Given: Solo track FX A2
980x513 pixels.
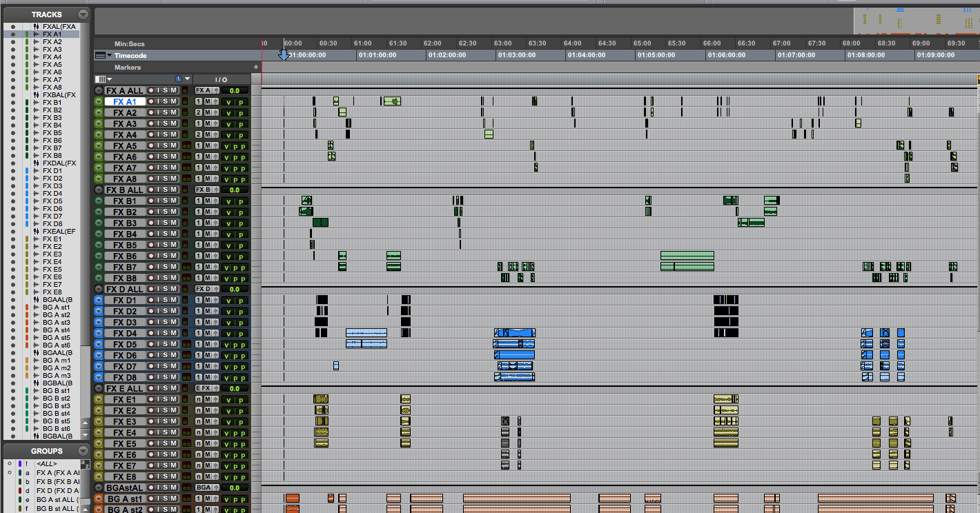Looking at the screenshot, I should (166, 112).
